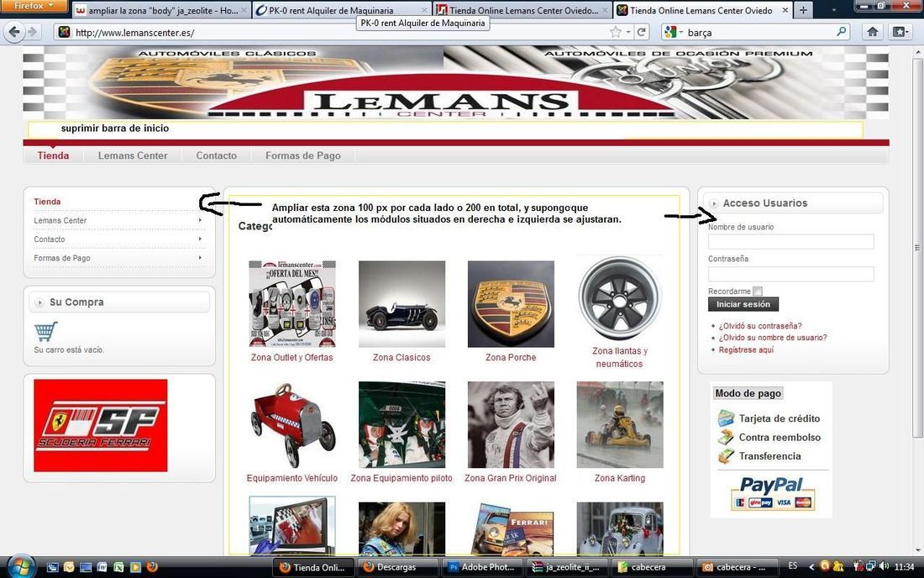Click the Contraseña password field
924x578 pixels.
point(790,273)
